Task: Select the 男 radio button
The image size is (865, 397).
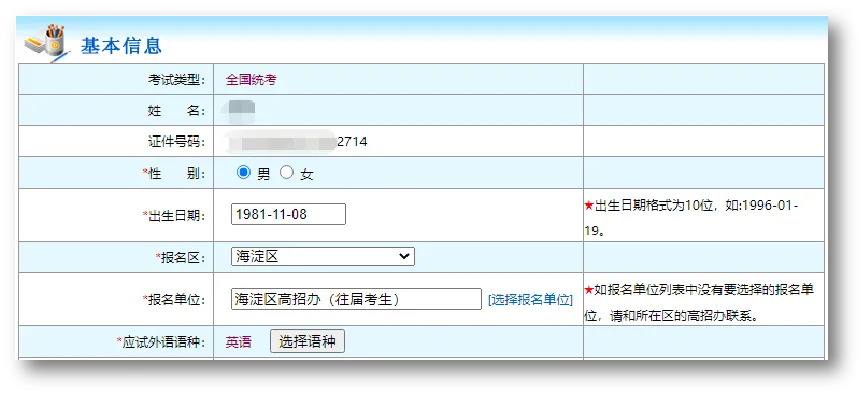Action: click(x=243, y=173)
